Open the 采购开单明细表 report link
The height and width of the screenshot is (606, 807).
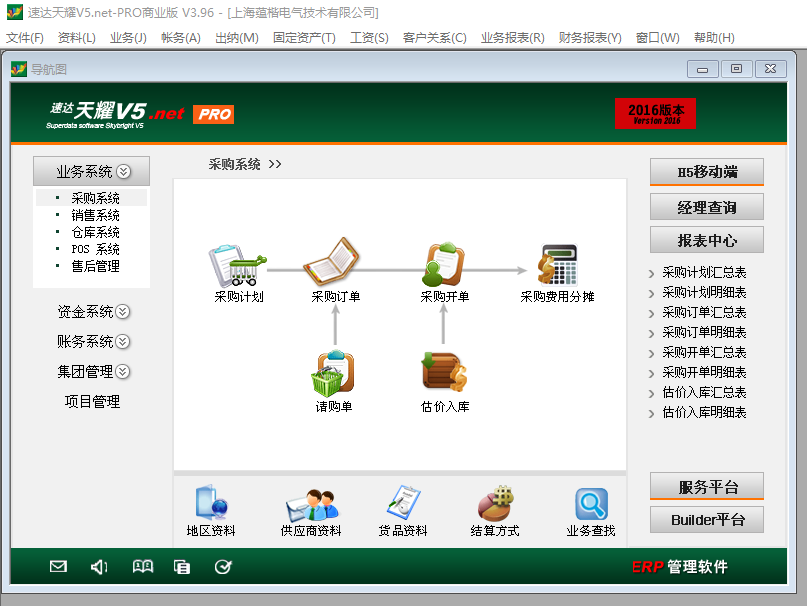pos(704,372)
